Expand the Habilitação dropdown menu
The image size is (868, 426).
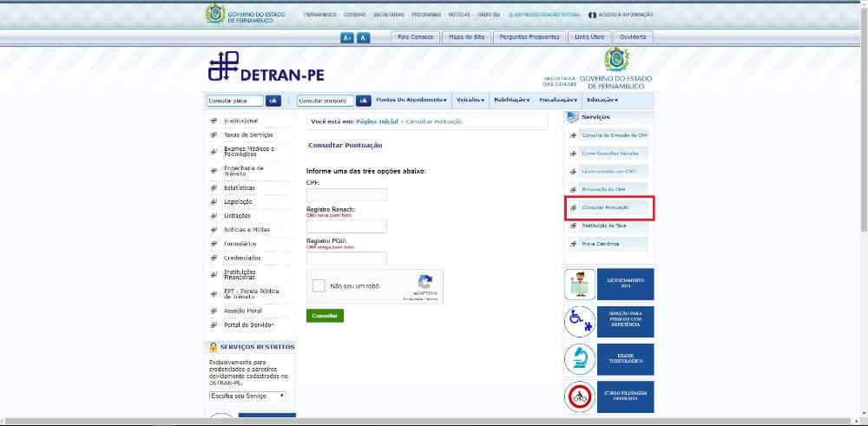pos(511,100)
